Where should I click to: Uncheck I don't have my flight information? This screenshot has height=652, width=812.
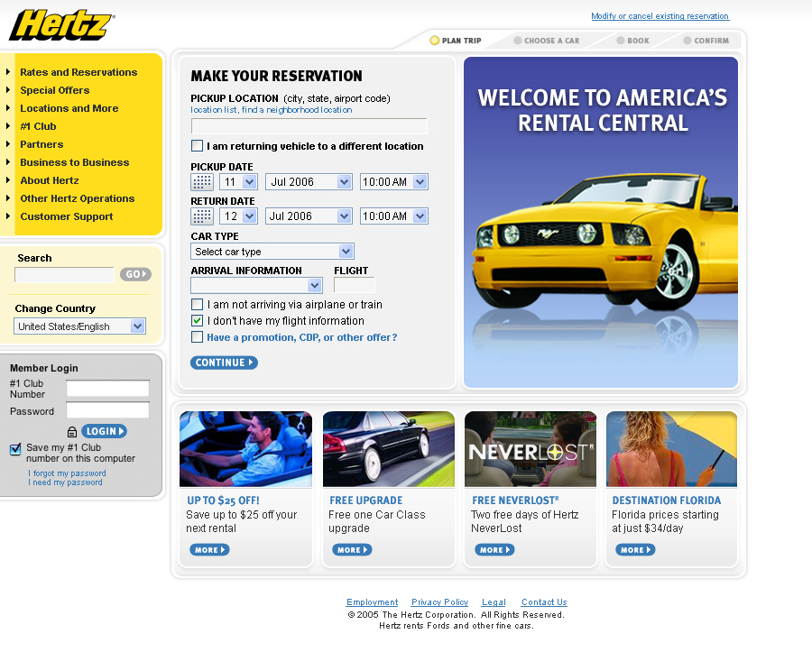(197, 321)
